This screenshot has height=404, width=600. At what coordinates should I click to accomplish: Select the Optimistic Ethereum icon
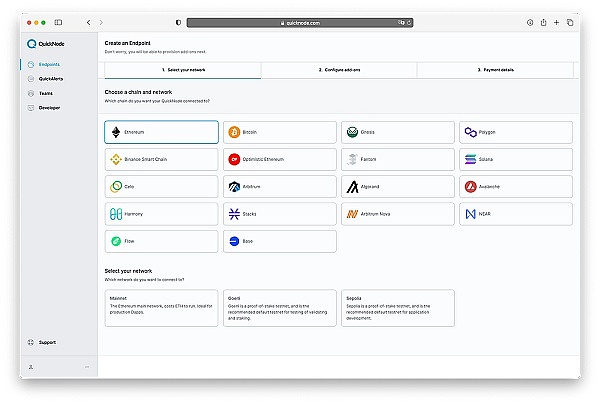tap(234, 159)
